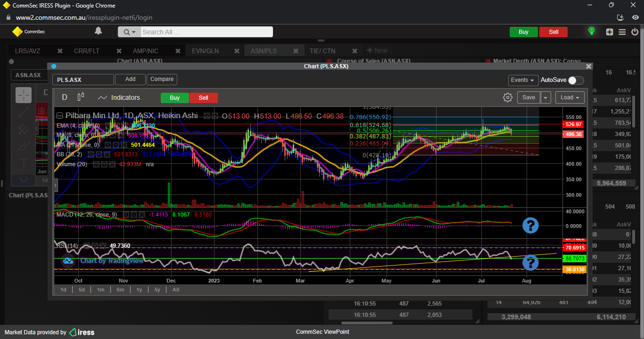Click the Compare button
The width and height of the screenshot is (644, 339).
(x=162, y=80)
